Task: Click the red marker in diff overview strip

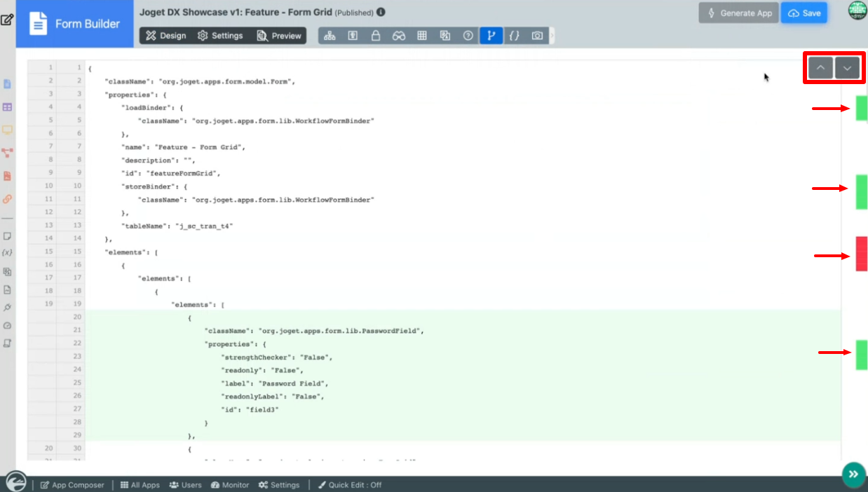Action: coord(862,254)
